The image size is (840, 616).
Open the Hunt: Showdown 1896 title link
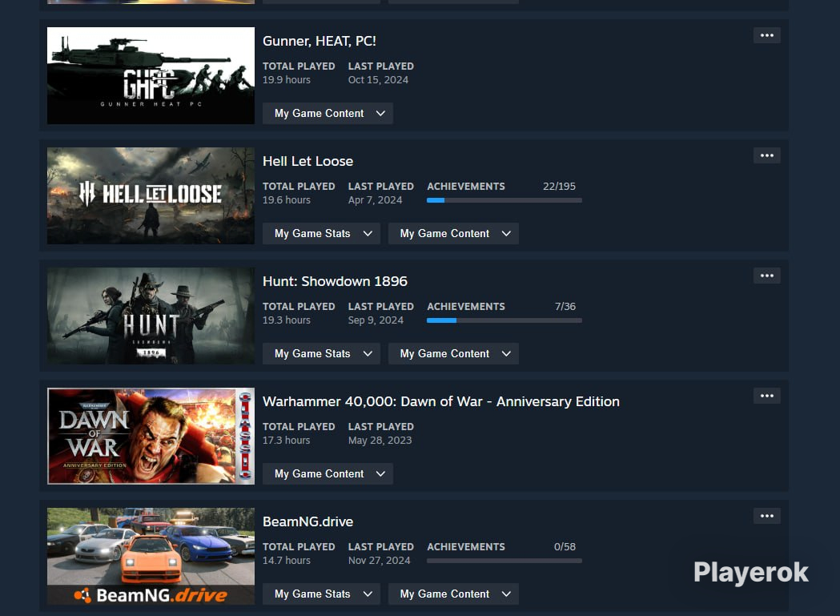pyautogui.click(x=335, y=281)
